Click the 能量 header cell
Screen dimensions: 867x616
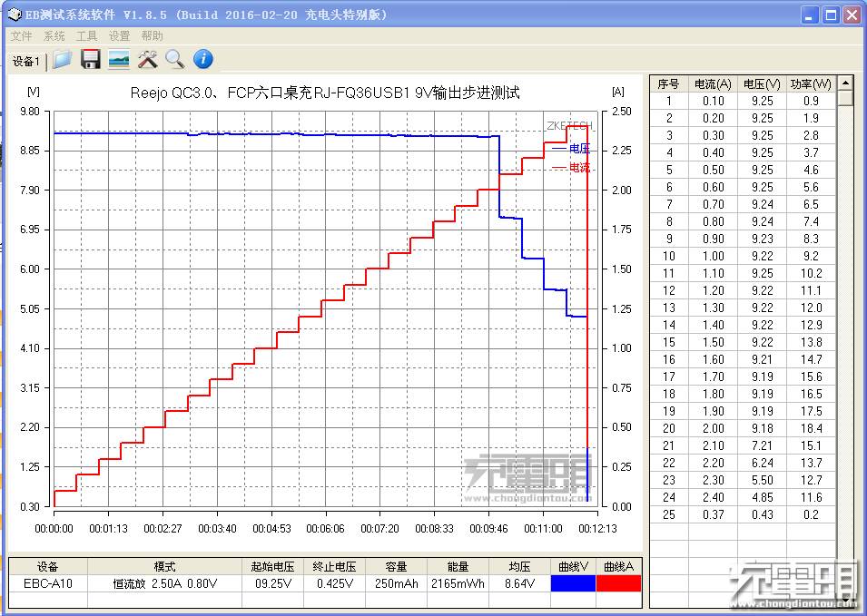pyautogui.click(x=458, y=567)
